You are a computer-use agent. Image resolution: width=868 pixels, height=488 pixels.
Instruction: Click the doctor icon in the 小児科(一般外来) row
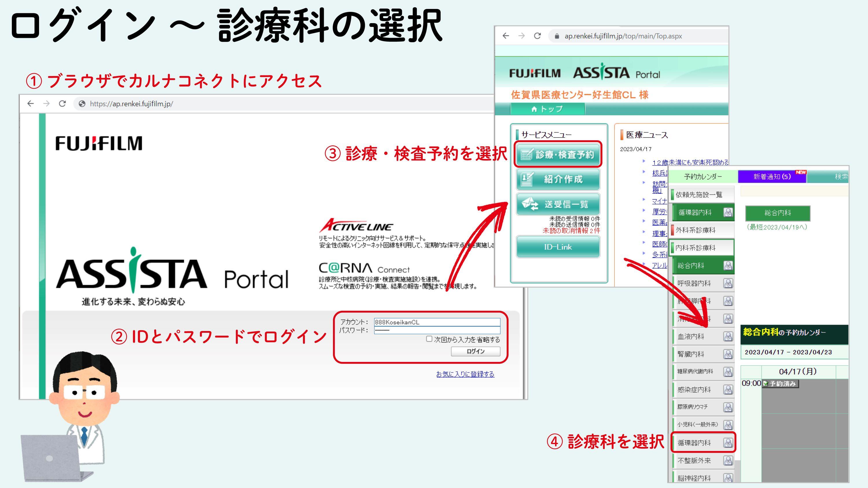click(728, 425)
